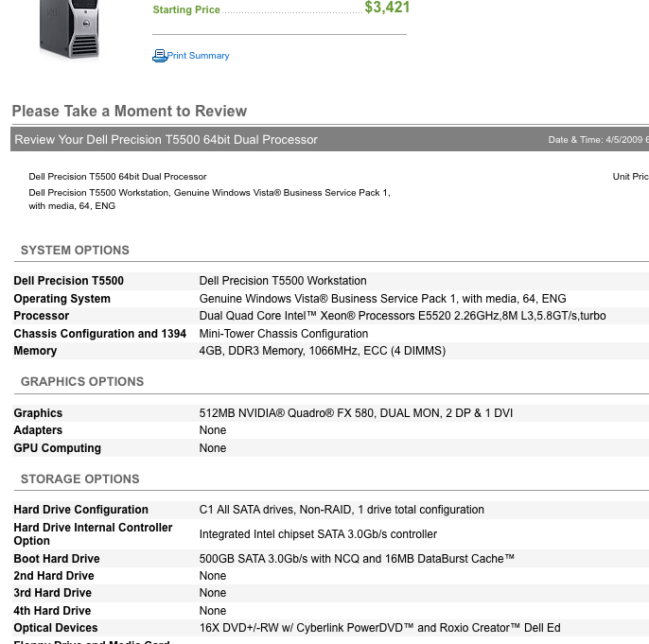Click '500GB SATA 3.0Gb/s with NCQ' value
The height and width of the screenshot is (644, 649).
click(357, 558)
